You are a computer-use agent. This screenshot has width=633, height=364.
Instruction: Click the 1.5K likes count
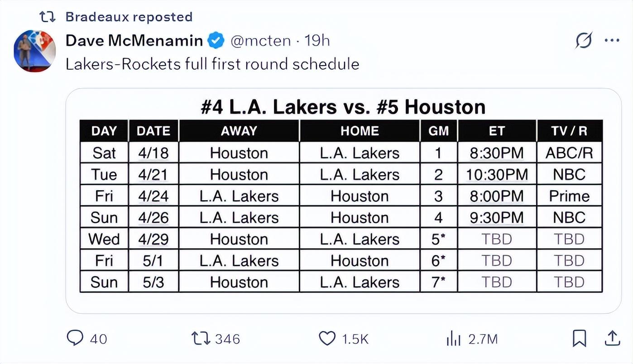tap(355, 339)
